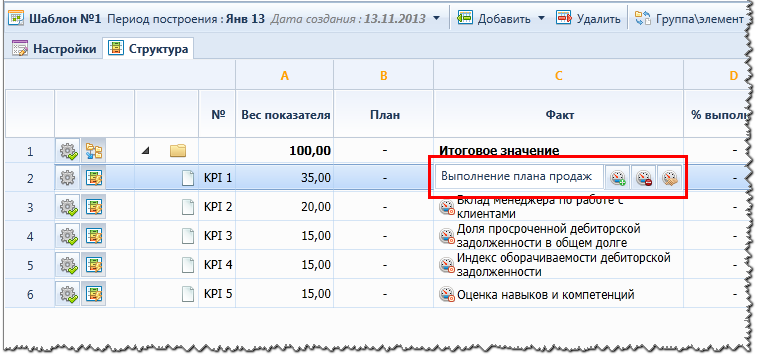This screenshot has height=361, width=762.
Task: Click gear settings icon in KPI 2 row
Action: point(68,207)
